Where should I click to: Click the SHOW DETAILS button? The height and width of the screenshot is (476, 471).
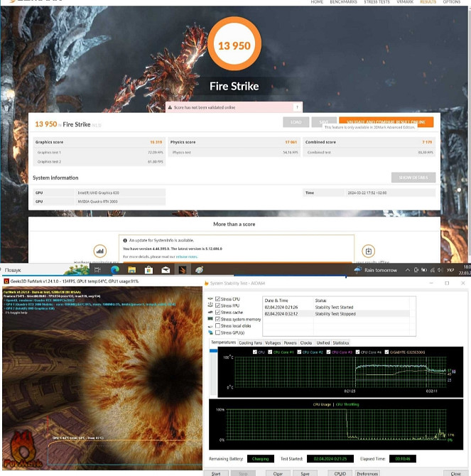tap(413, 178)
